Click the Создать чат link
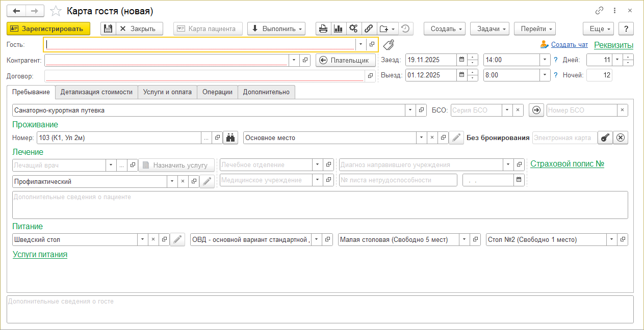The image size is (644, 330). [x=569, y=45]
